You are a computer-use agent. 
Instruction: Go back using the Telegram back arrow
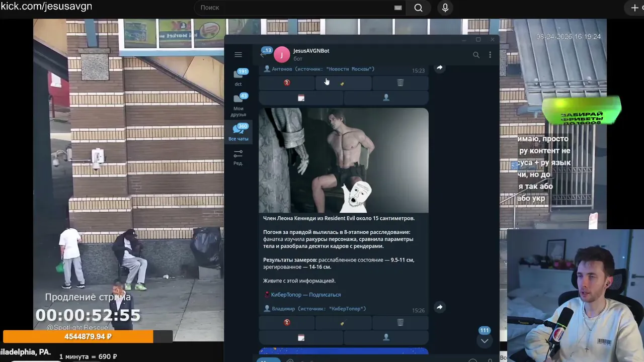click(262, 55)
